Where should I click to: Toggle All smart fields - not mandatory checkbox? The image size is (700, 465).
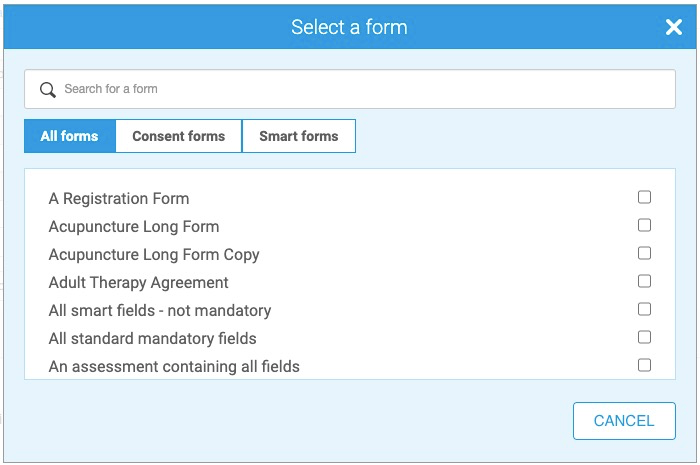tap(644, 310)
